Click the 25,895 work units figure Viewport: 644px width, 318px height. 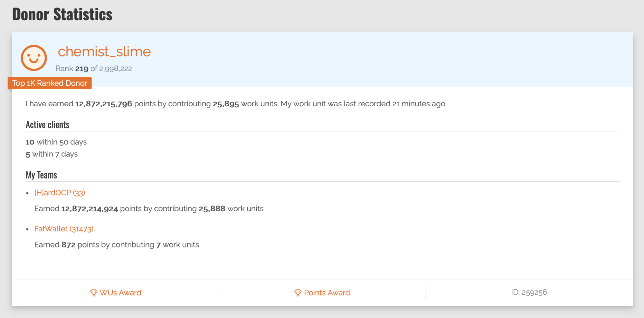coord(226,104)
